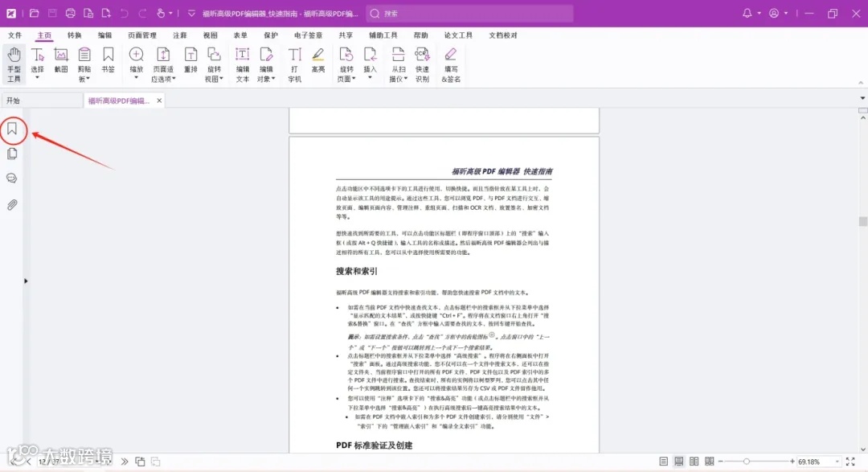Switch to the Edit (编辑) ribbon tab

pyautogui.click(x=104, y=35)
